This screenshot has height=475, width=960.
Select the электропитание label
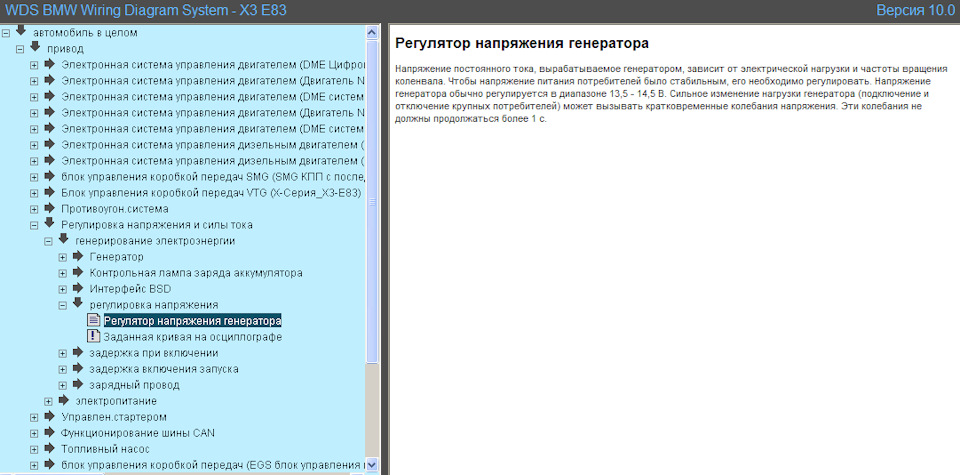coord(116,402)
